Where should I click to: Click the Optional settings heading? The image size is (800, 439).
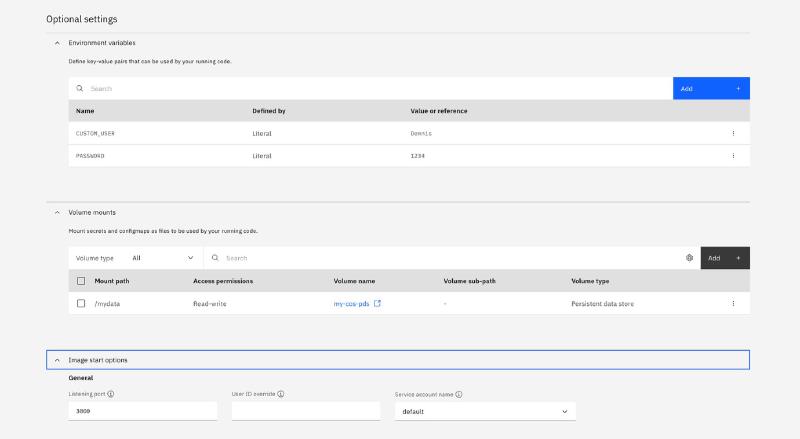point(82,19)
